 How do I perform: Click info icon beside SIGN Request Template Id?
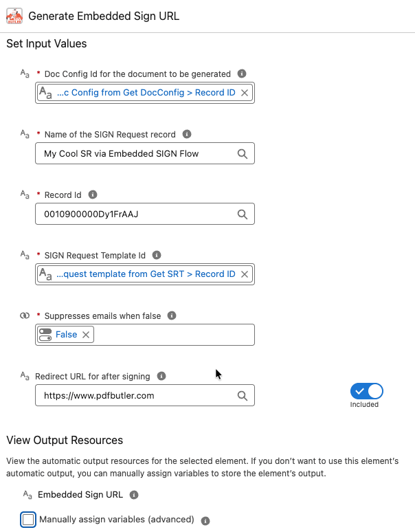point(156,255)
